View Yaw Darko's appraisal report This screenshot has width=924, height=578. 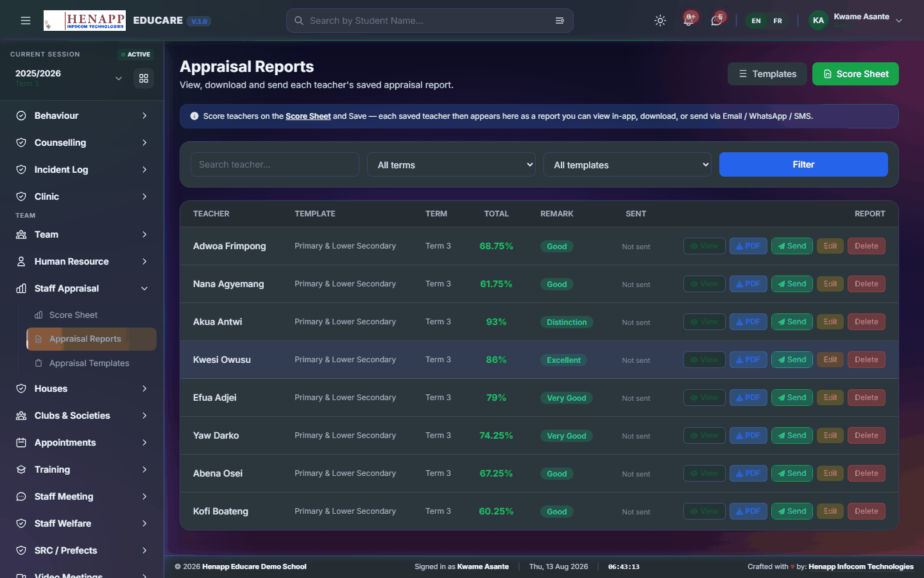point(705,435)
